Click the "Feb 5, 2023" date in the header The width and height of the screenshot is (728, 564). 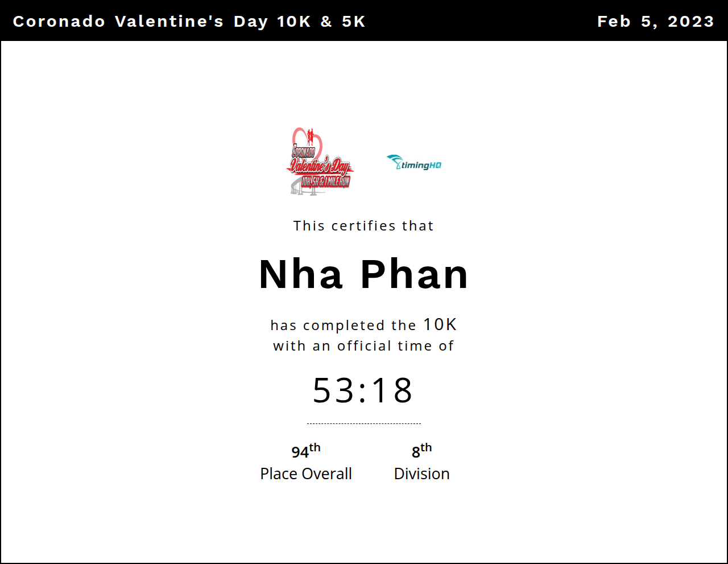coord(655,22)
